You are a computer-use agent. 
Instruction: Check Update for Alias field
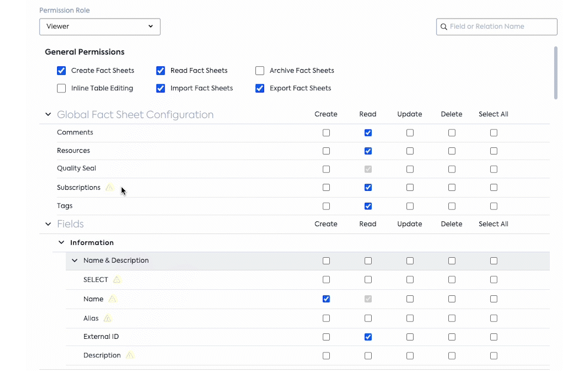pyautogui.click(x=410, y=318)
